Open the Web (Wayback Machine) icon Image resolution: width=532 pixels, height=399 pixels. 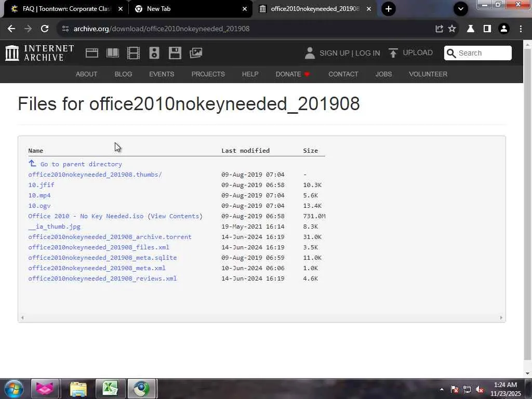coord(91,53)
